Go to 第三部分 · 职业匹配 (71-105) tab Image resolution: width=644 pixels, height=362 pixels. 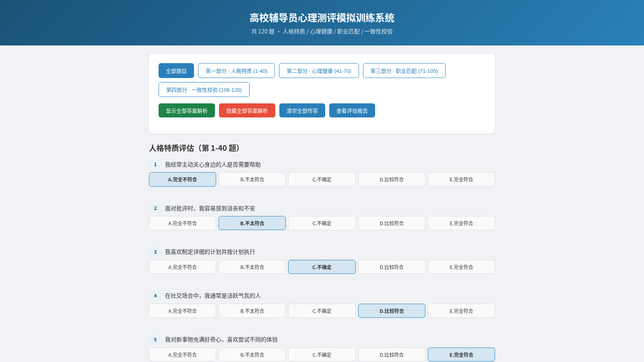(404, 71)
